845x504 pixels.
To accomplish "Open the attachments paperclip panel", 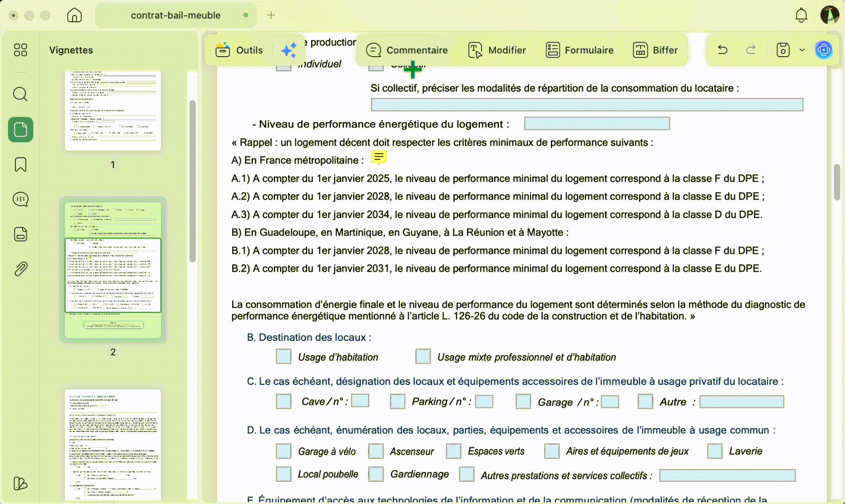I will [20, 269].
